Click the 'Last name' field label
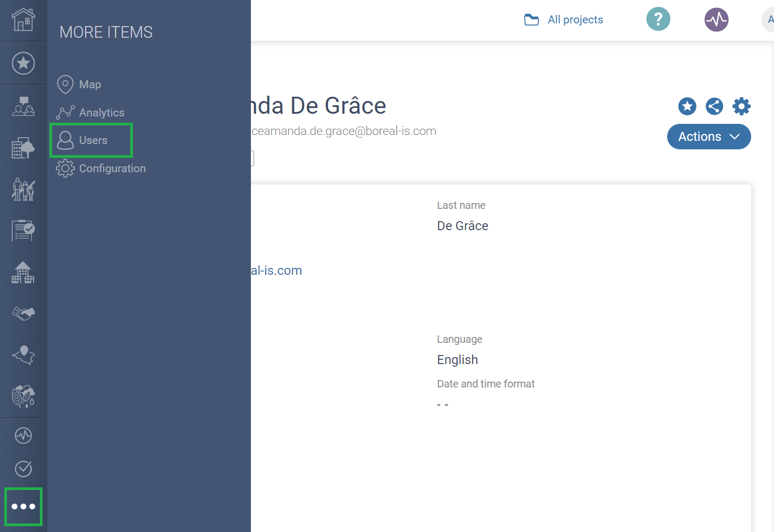 point(461,205)
